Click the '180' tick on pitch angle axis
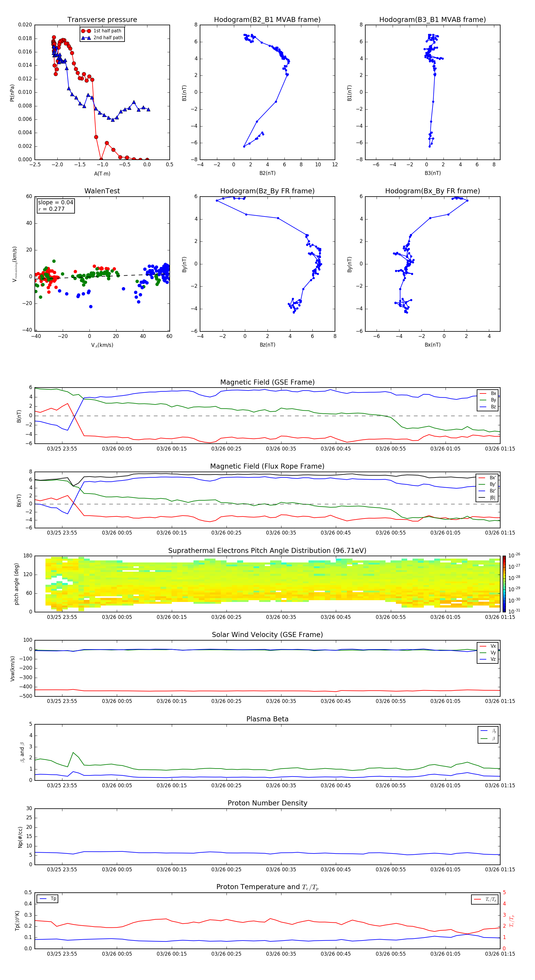535x980 pixels. (28, 556)
